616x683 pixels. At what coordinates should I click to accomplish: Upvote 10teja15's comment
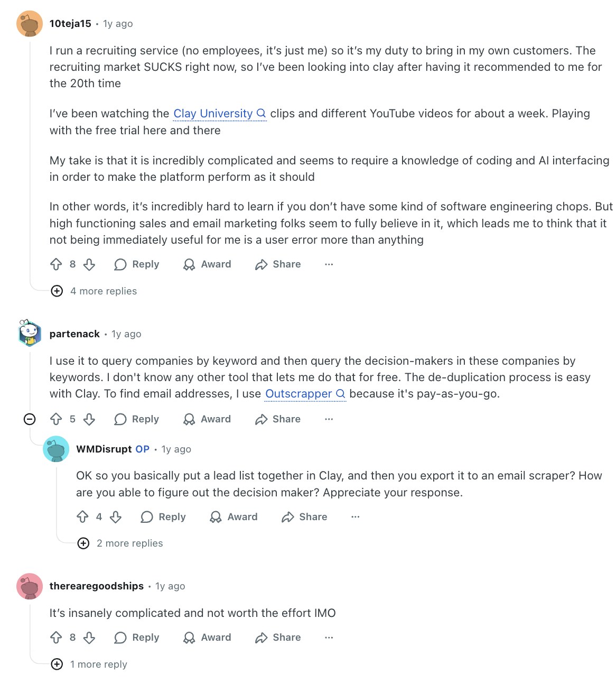[x=57, y=264]
